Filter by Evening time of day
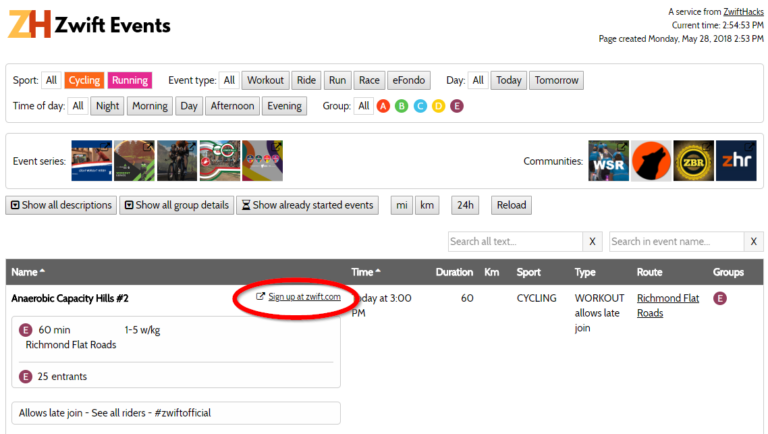 pos(284,106)
